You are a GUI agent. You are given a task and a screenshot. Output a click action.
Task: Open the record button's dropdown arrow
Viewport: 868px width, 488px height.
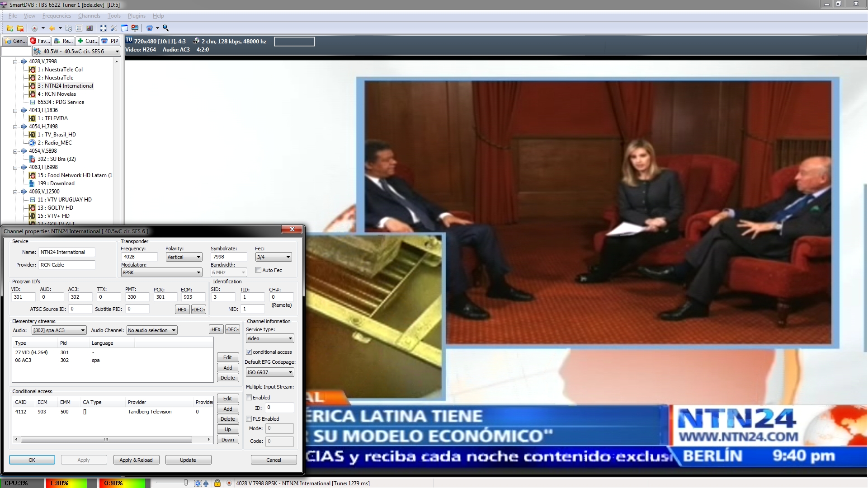pos(43,28)
